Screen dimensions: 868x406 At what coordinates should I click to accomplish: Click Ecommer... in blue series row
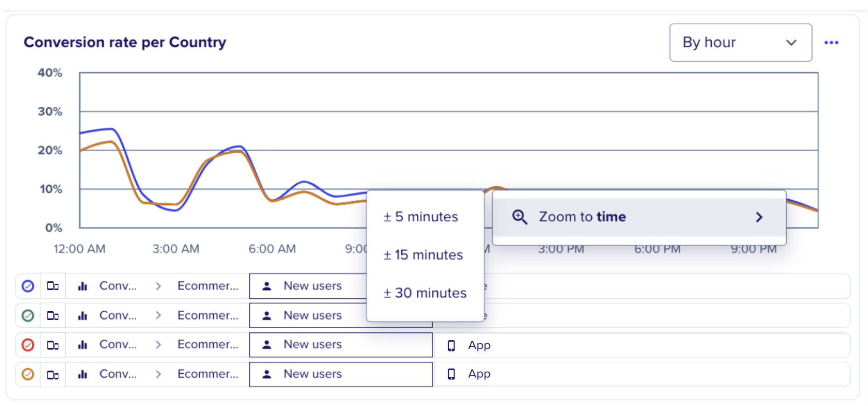pyautogui.click(x=208, y=286)
